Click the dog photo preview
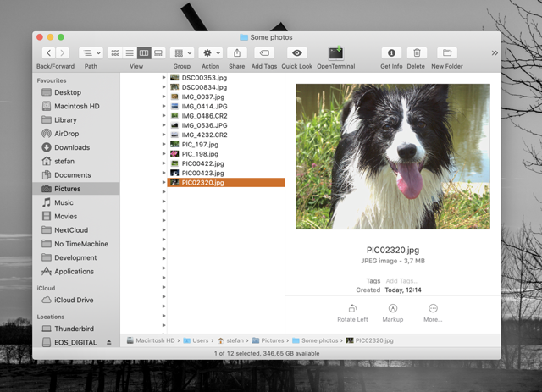 point(393,157)
